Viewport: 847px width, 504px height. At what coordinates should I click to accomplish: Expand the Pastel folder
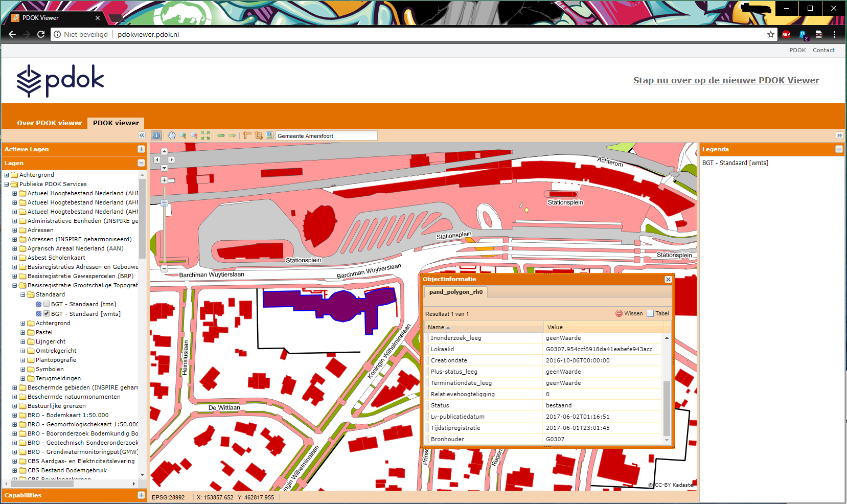click(x=22, y=333)
